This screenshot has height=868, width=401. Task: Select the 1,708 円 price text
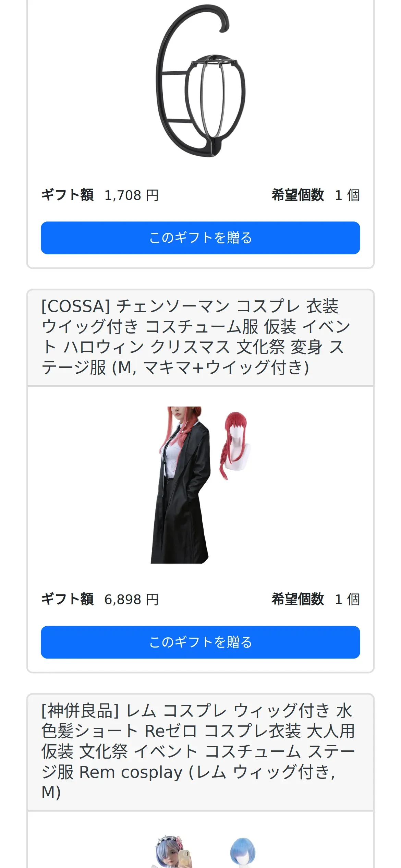(131, 195)
